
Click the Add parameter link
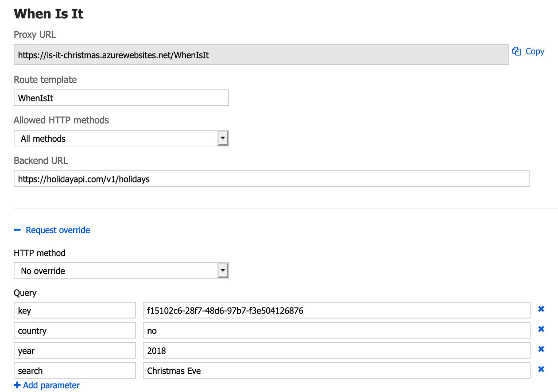click(51, 385)
